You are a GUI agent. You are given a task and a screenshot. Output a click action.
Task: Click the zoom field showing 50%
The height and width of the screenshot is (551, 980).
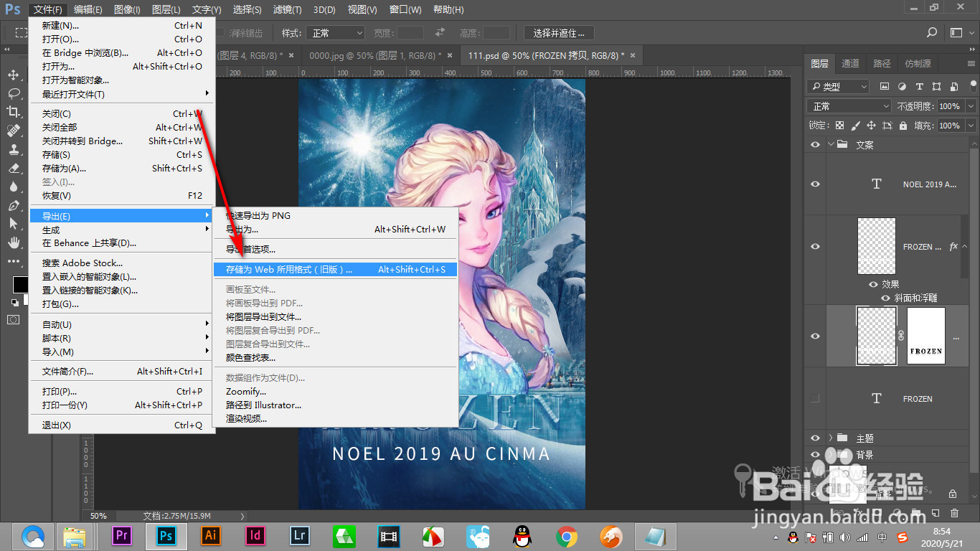(x=98, y=516)
